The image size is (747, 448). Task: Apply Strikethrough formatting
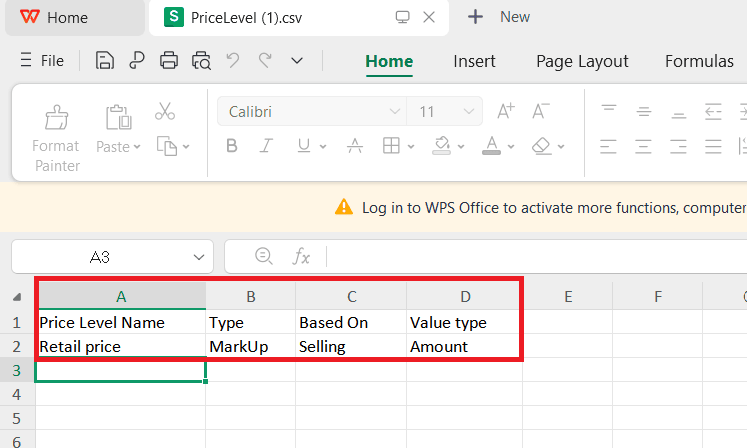tap(354, 146)
